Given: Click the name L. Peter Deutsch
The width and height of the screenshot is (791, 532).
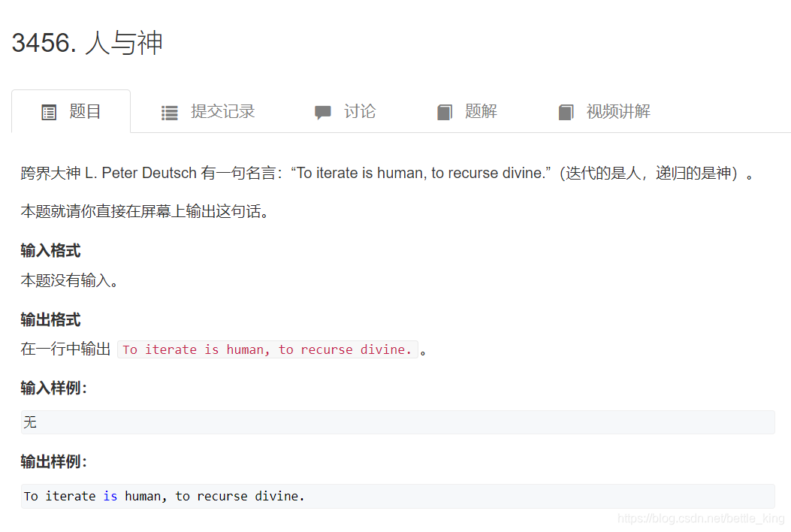Looking at the screenshot, I should pyautogui.click(x=140, y=173).
